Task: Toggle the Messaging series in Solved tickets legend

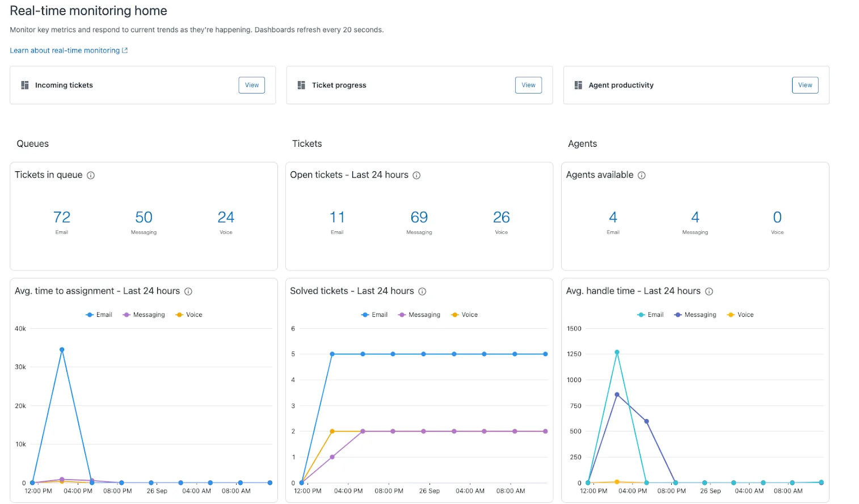Action: pyautogui.click(x=419, y=315)
